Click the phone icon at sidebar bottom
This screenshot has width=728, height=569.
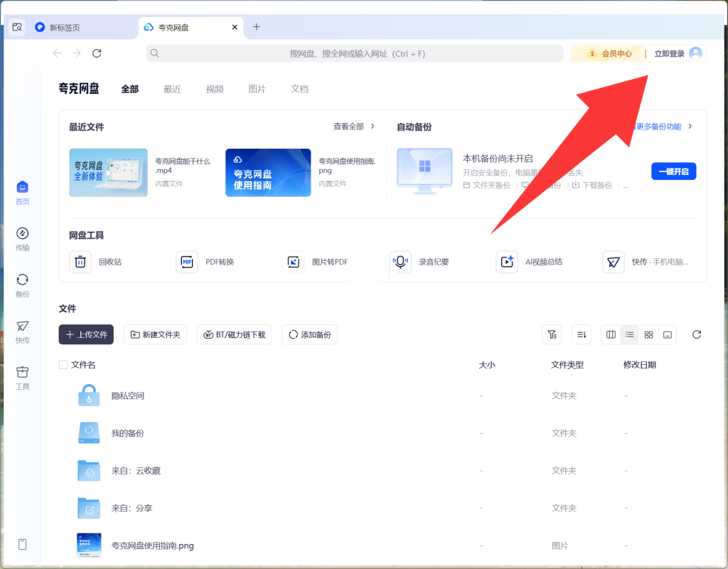coord(22,544)
